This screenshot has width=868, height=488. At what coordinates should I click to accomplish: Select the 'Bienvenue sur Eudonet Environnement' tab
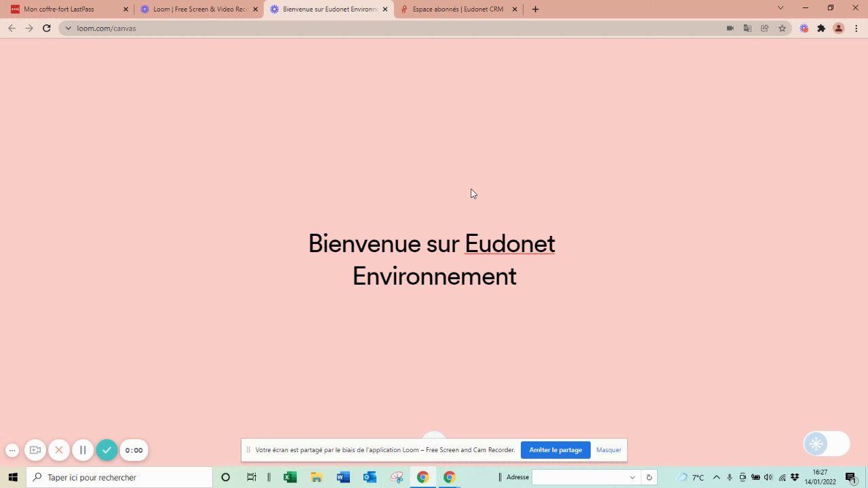329,9
